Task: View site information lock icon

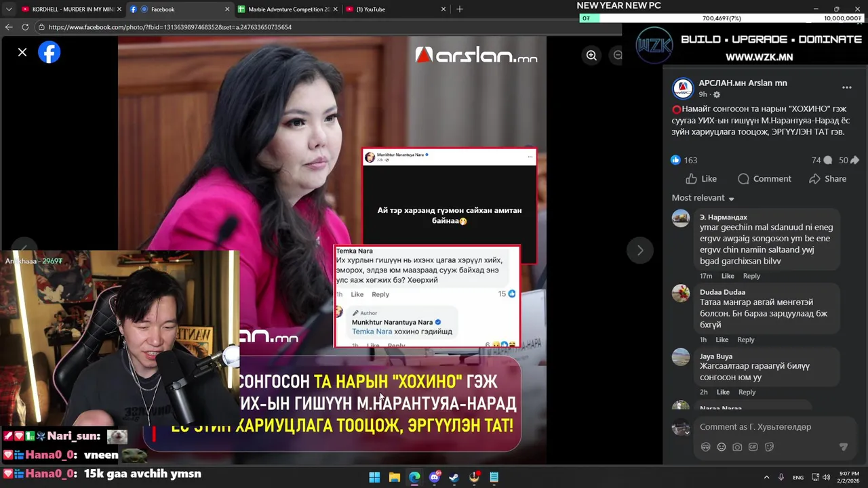Action: (41, 27)
